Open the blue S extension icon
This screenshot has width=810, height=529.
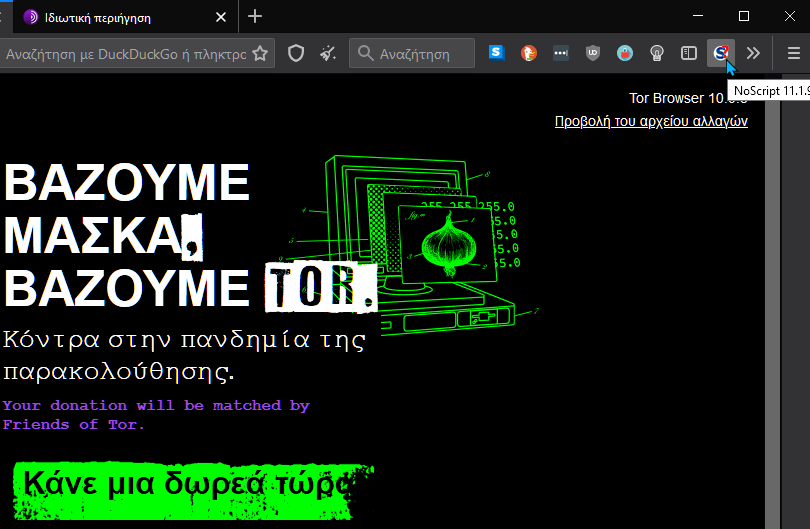coord(496,53)
